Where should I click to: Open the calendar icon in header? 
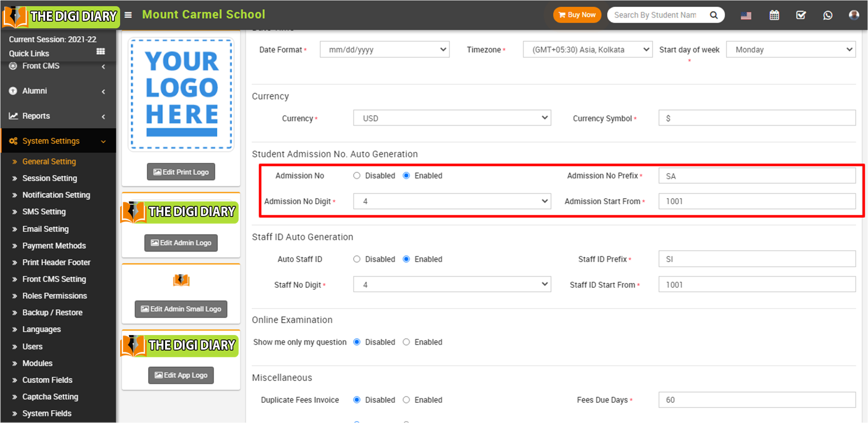pos(774,15)
